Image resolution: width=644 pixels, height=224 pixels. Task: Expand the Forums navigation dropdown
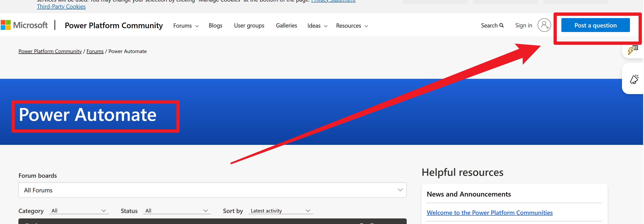186,25
